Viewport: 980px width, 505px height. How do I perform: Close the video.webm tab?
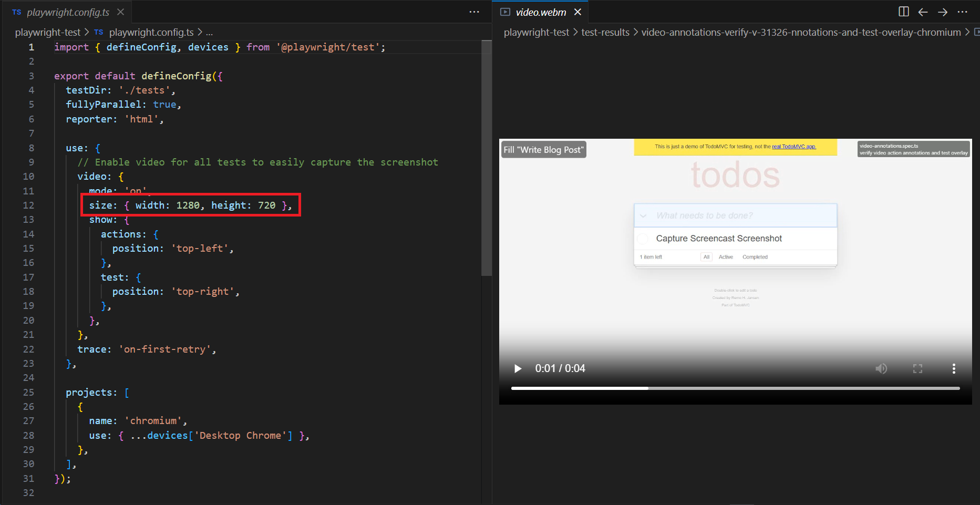pyautogui.click(x=577, y=12)
